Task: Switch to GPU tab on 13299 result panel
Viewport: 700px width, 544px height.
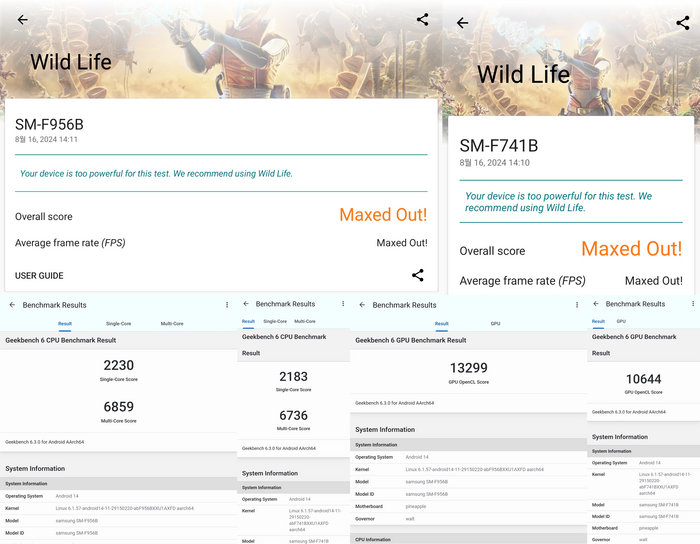Action: point(495,324)
